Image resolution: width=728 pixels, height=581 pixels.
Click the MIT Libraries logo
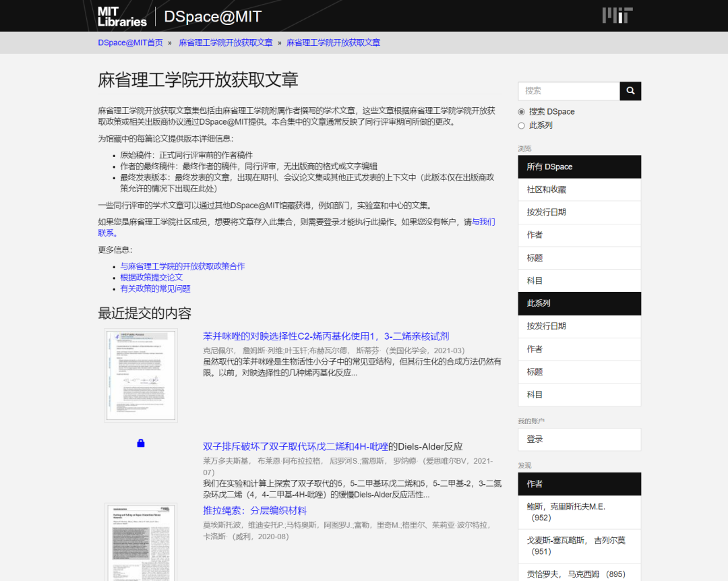121,15
